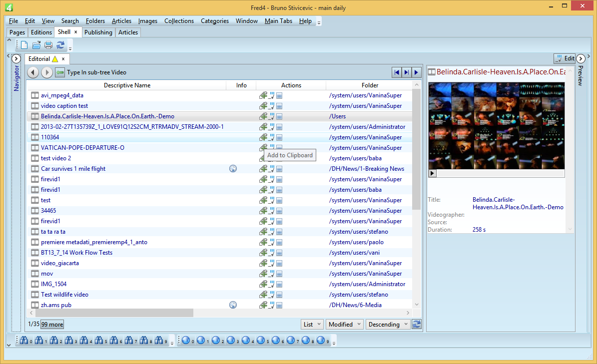Click the next page triangle icon
Viewport: 597px width, 364px height.
416,72
